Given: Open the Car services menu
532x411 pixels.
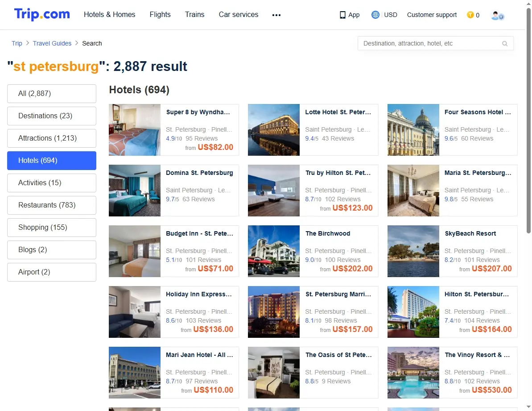Looking at the screenshot, I should click(x=239, y=15).
